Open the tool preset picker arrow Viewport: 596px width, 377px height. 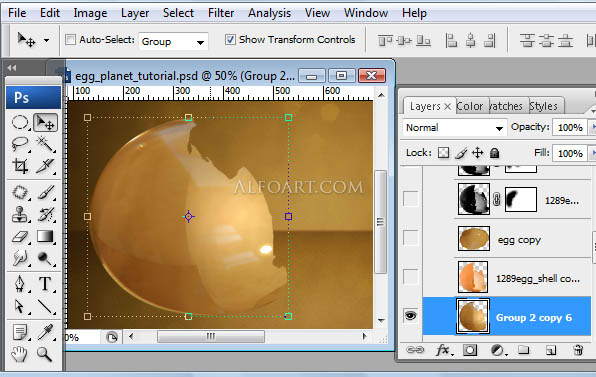[46, 40]
